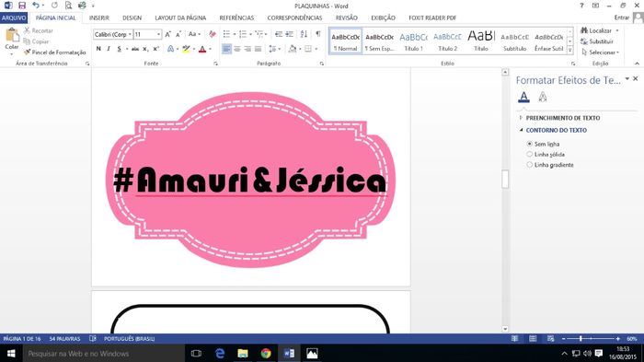Viewport: 644px width, 362px height.
Task: Open font size 11 dropdown
Action: tap(158, 34)
